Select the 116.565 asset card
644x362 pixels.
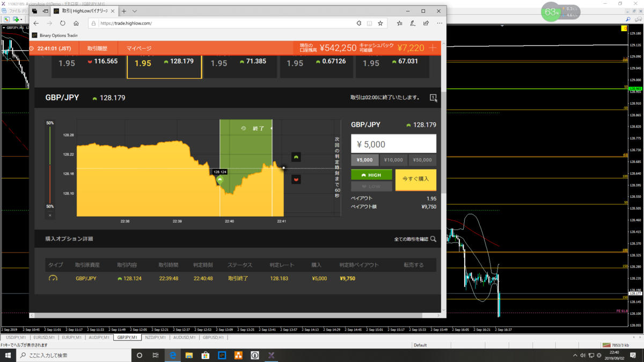click(x=89, y=67)
